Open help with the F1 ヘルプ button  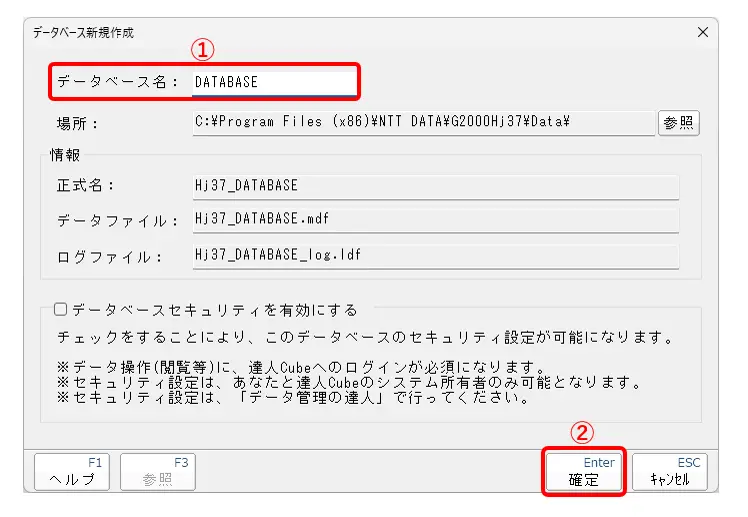72,472
